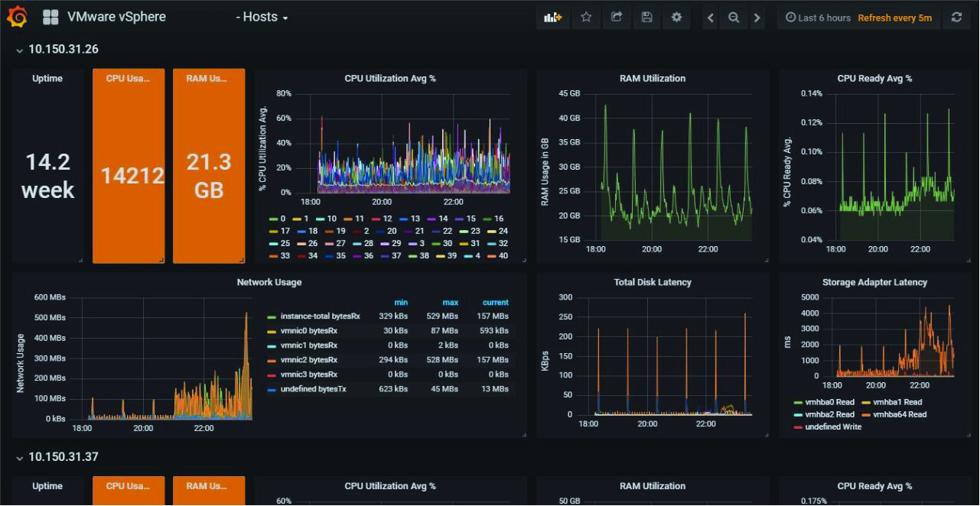Open the RAM Utilization panel title menu
This screenshot has width=980, height=506.
click(x=653, y=78)
